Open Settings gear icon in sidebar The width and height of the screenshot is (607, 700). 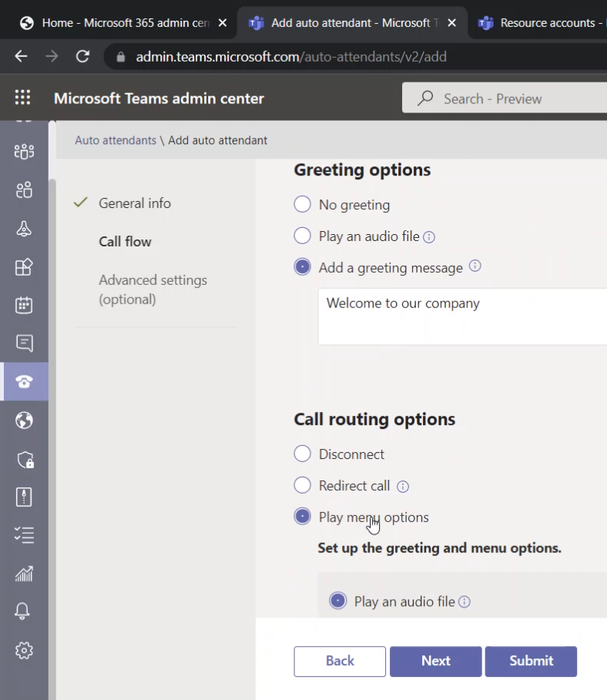click(x=24, y=650)
